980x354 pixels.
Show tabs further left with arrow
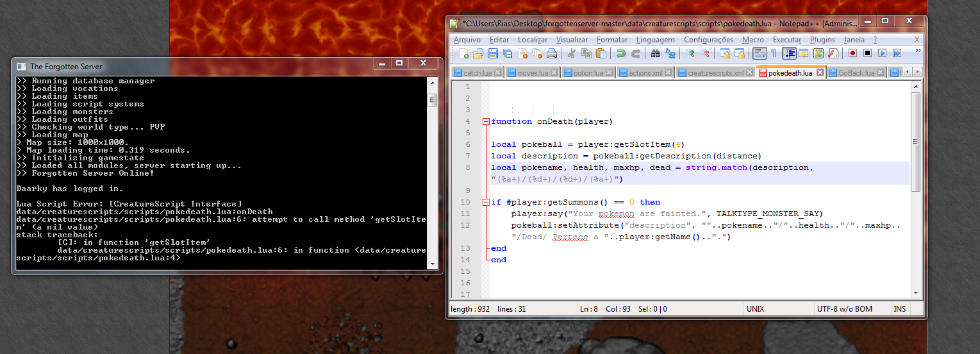pyautogui.click(x=907, y=72)
